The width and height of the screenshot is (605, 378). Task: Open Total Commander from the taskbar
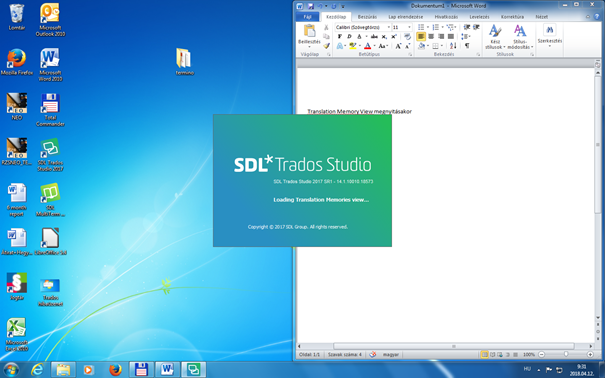[x=142, y=370]
